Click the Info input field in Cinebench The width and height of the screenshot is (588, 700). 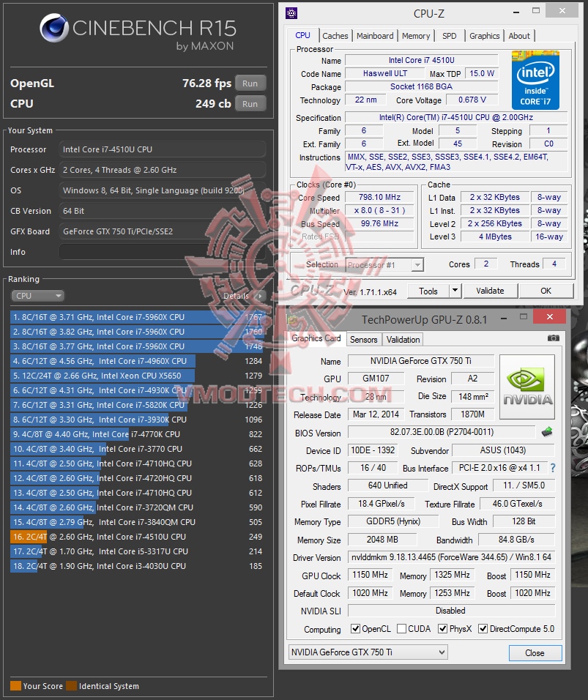tap(163, 252)
